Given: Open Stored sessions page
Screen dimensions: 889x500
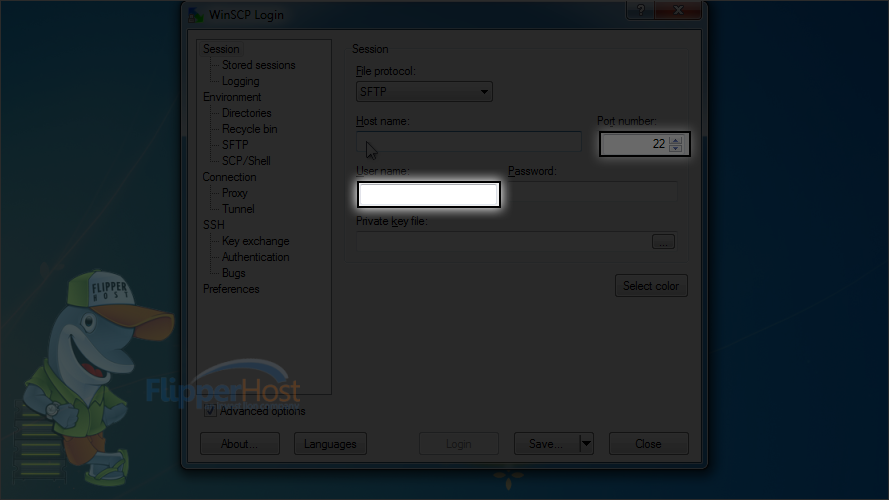Looking at the screenshot, I should click(x=259, y=65).
